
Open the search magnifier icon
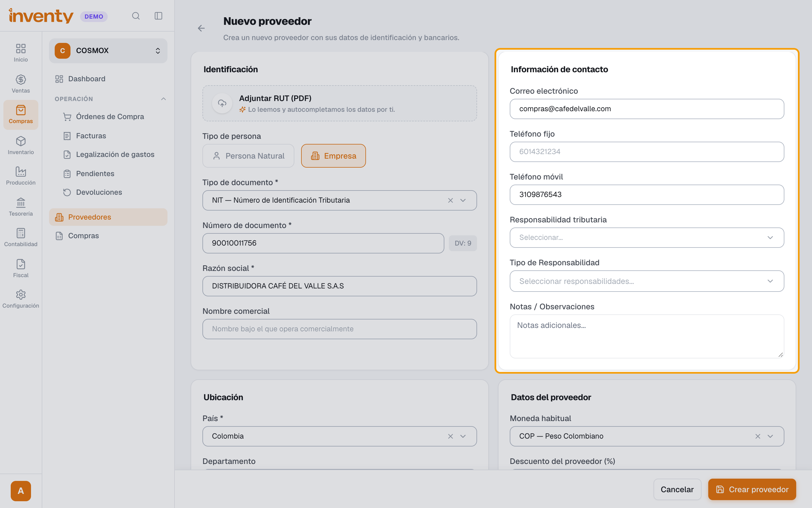coord(136,16)
